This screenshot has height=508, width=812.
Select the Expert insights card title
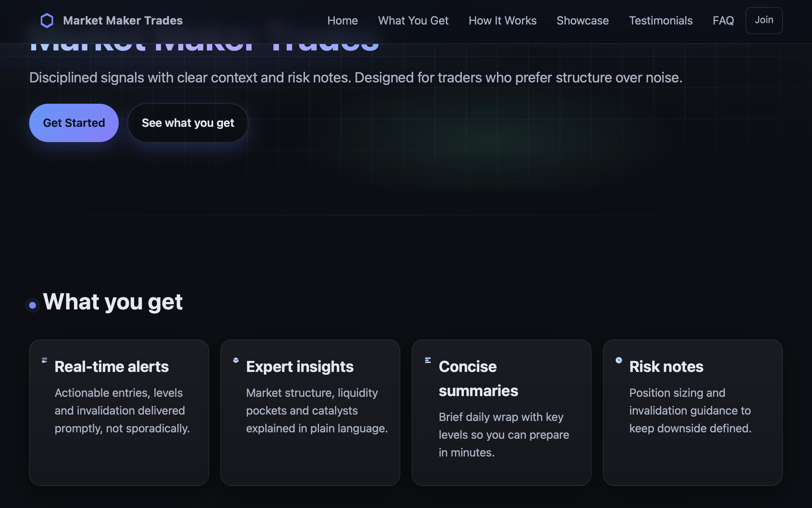[300, 367]
